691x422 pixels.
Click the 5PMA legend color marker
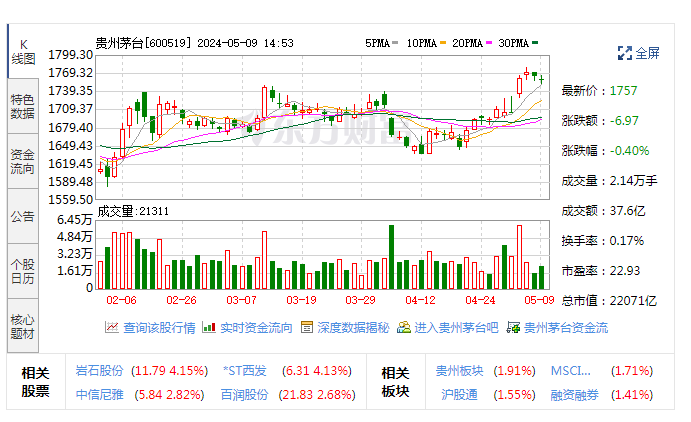pyautogui.click(x=395, y=43)
